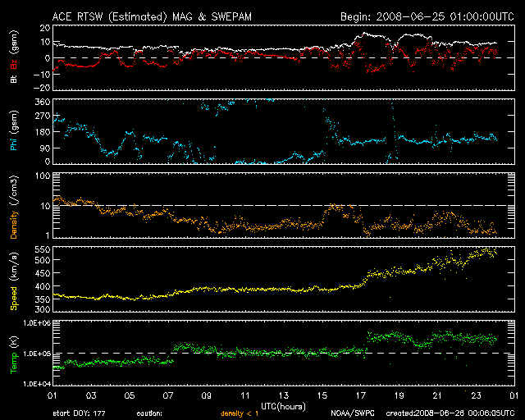525x420 pixels.
Task: Click the "20" tick on the Bt Bz axis
Action: 45,28
